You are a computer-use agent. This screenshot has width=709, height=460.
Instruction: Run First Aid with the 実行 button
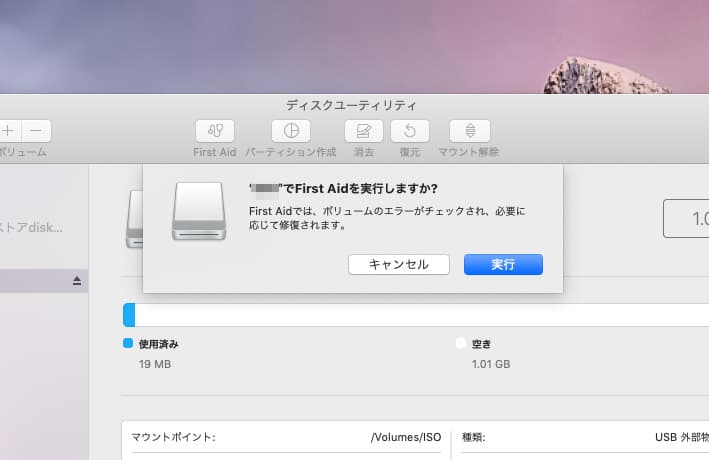503,264
